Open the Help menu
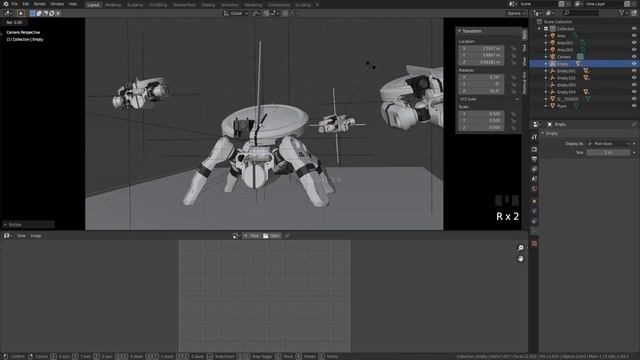 (73, 4)
